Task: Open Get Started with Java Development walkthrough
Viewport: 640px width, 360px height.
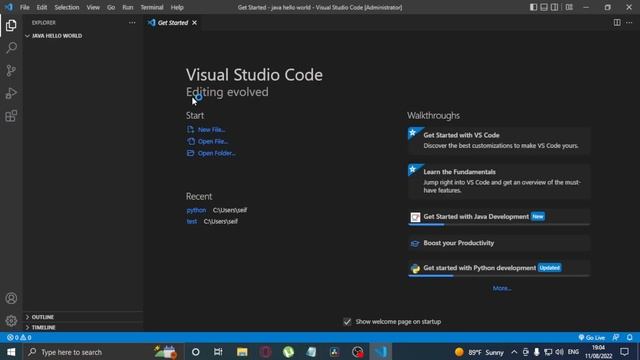Action: [499, 217]
